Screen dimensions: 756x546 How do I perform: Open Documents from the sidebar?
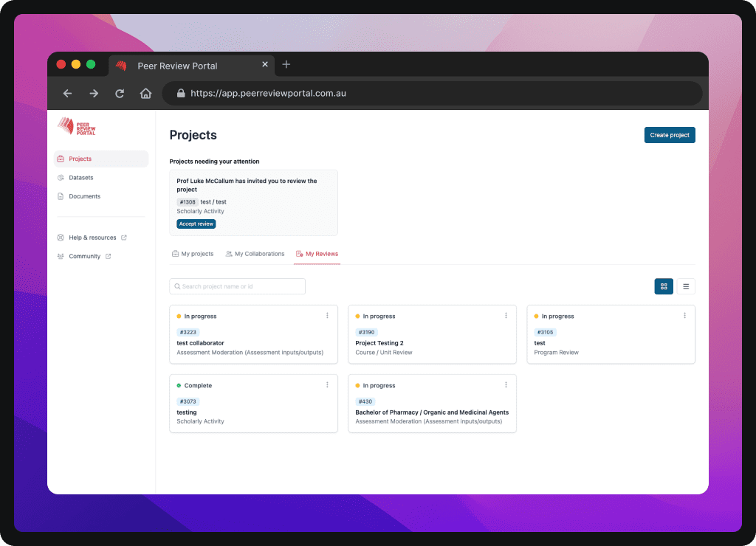tap(84, 196)
